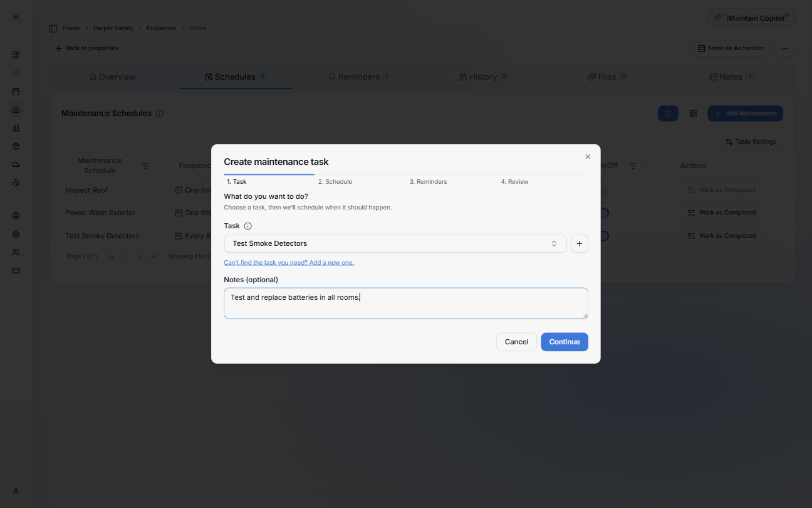Open the Frequency filter icon for Maintenance Schedule
This screenshot has height=508, width=812.
(x=145, y=166)
